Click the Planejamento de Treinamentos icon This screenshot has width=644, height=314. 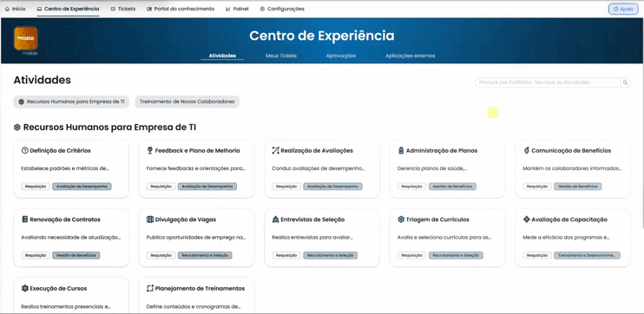pos(150,289)
